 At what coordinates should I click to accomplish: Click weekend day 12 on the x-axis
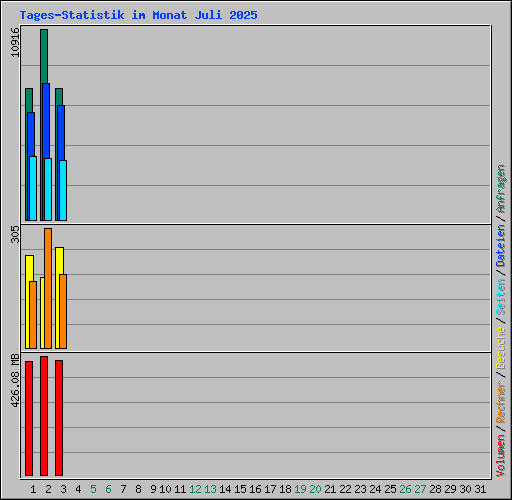(195, 489)
